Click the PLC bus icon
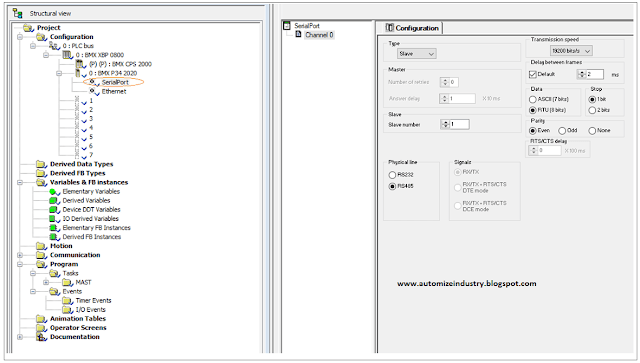 pyautogui.click(x=54, y=46)
